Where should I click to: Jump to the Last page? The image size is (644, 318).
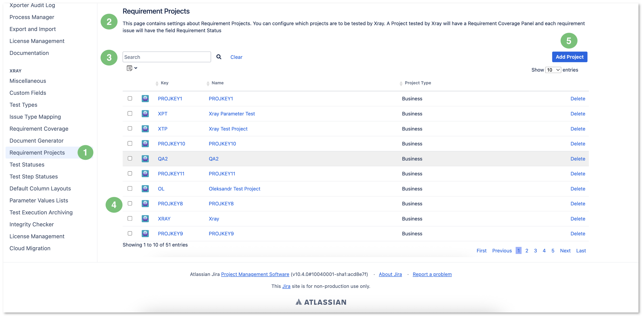coord(581,251)
